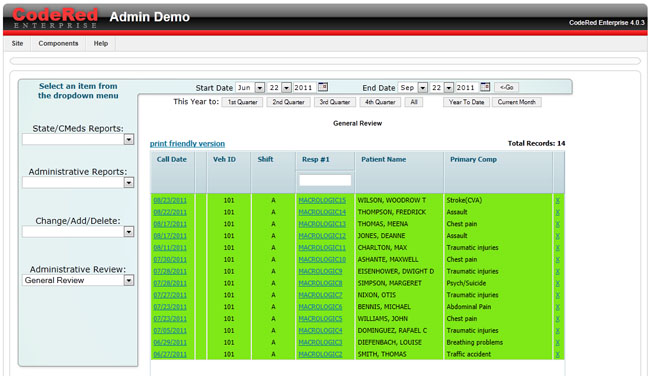650x376 pixels.
Task: Delete the JONES, DEANNE record via X
Action: (558, 236)
